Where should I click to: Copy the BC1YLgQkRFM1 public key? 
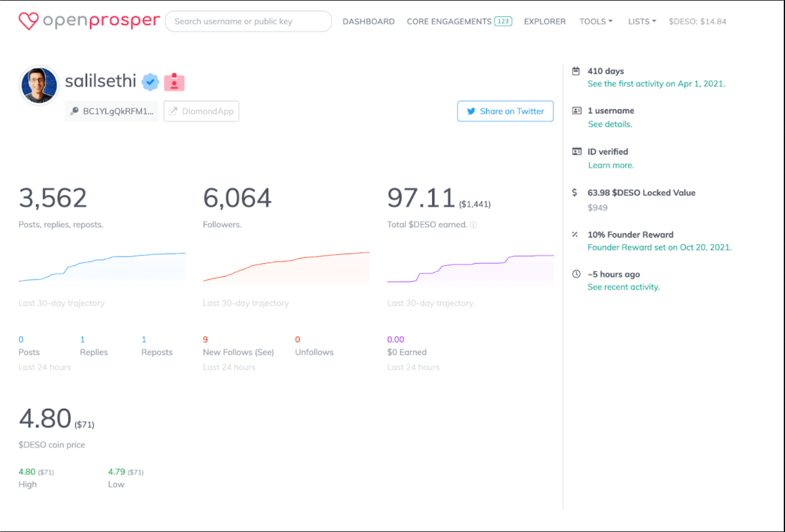tap(112, 111)
